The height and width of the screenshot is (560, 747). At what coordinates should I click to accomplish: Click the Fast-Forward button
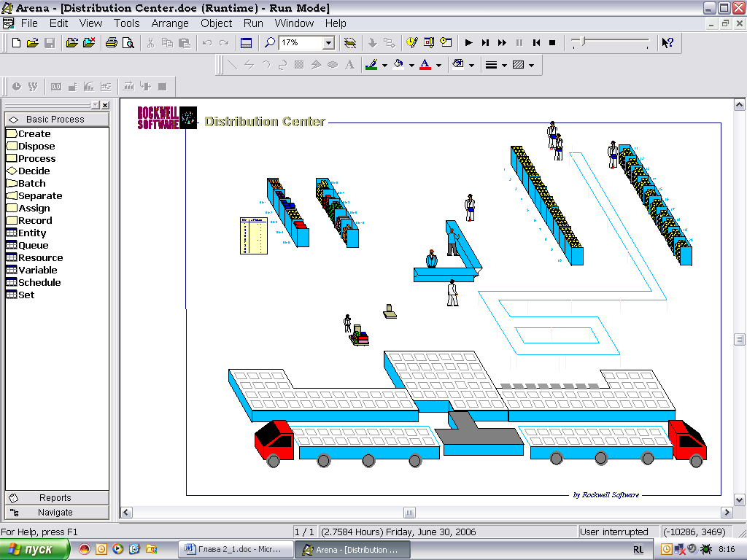point(502,43)
